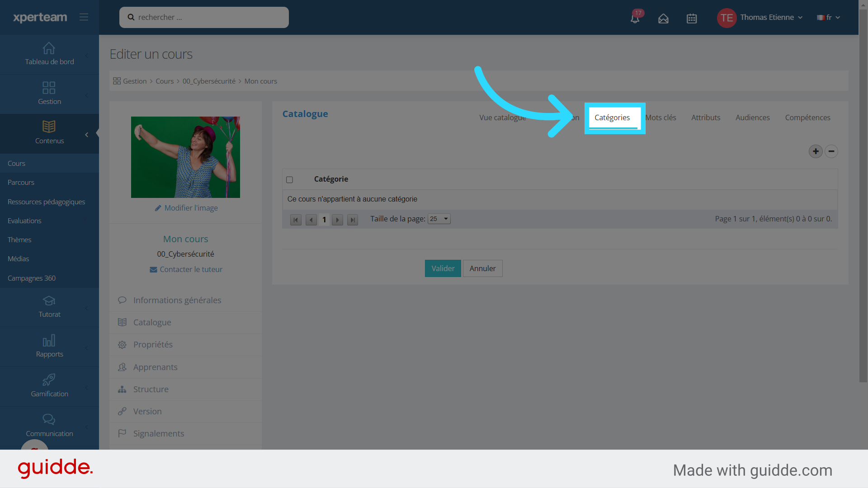Image resolution: width=868 pixels, height=488 pixels.
Task: Click the plus icon to add category
Action: tap(816, 151)
